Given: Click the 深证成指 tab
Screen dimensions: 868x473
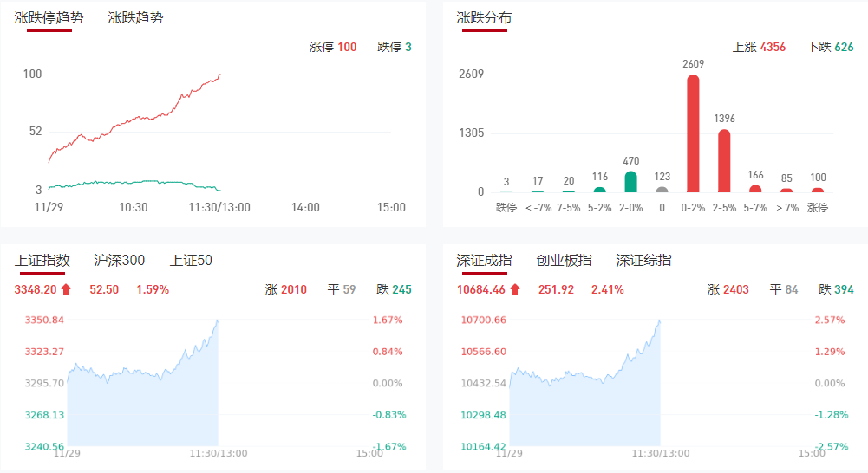Looking at the screenshot, I should (x=484, y=260).
